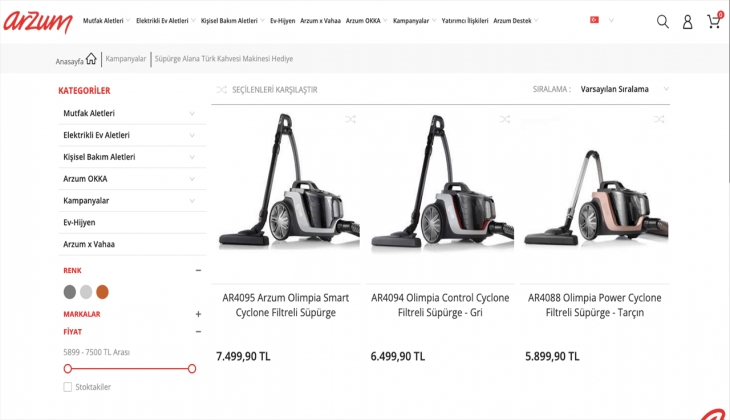Click compare icon on AR4095 product
The width and height of the screenshot is (730, 420).
coord(350,119)
